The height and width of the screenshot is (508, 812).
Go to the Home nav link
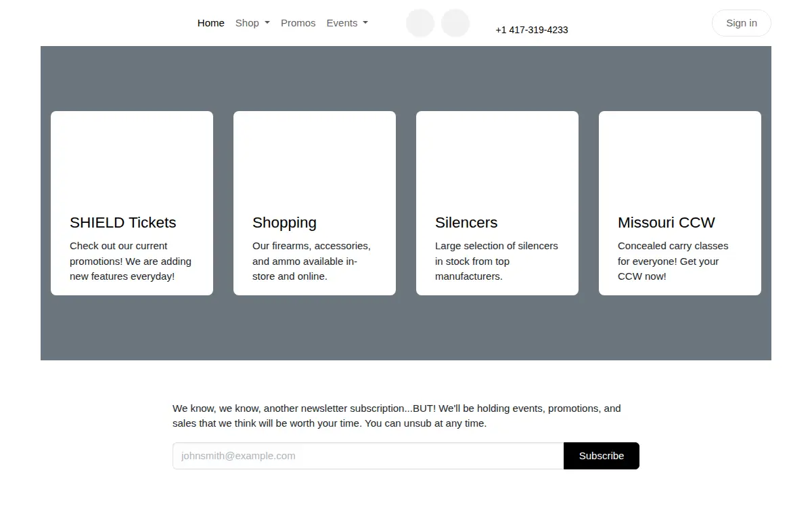[x=210, y=23]
